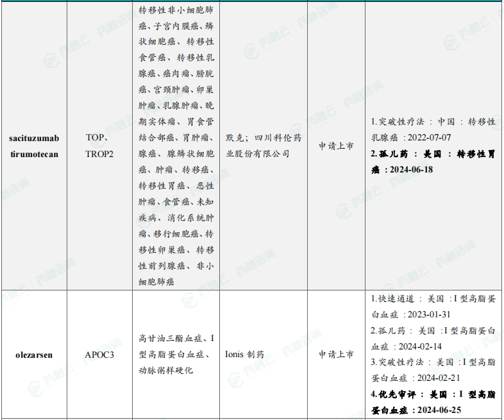Click '转移性非小细胞肺' indication first line

pos(176,10)
